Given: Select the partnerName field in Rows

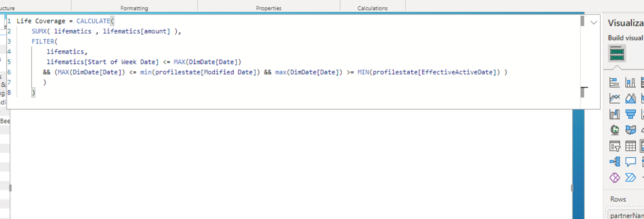Looking at the screenshot, I should 626,215.
